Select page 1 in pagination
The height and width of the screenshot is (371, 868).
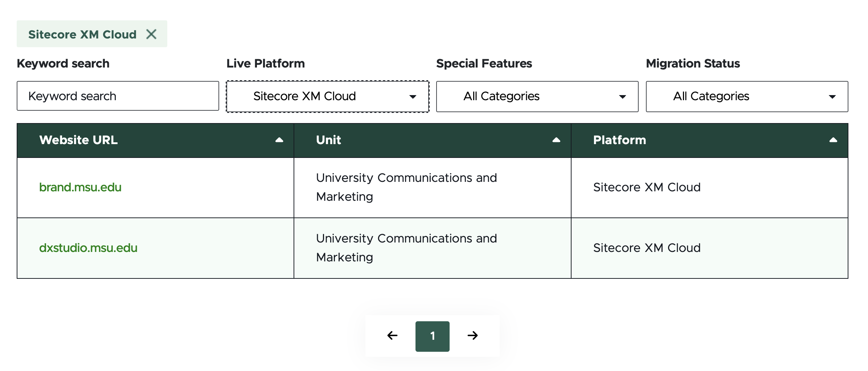tap(432, 336)
